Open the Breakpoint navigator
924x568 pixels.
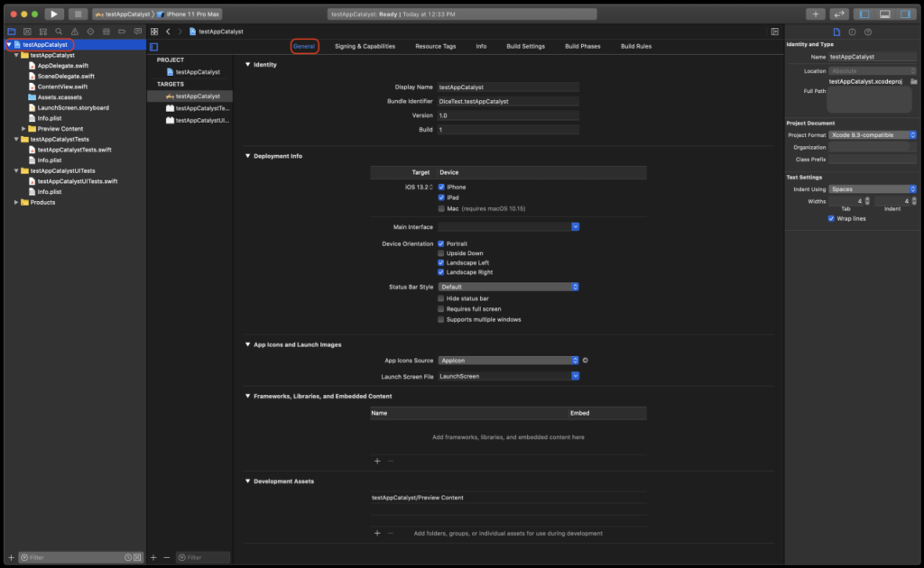122,32
